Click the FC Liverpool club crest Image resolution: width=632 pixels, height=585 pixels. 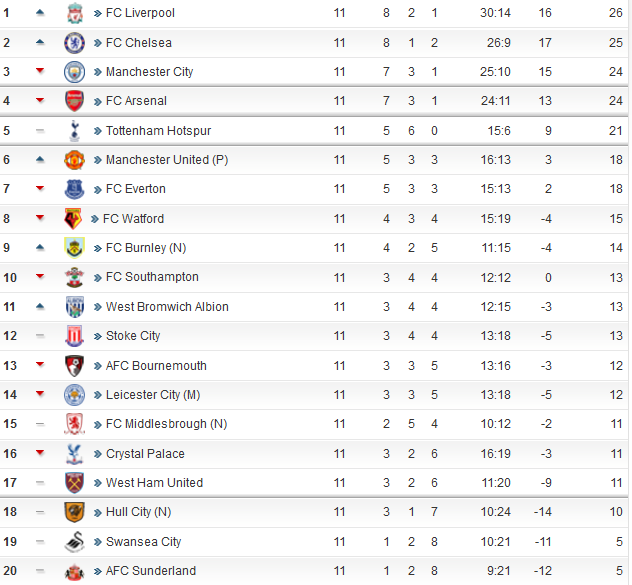(75, 12)
